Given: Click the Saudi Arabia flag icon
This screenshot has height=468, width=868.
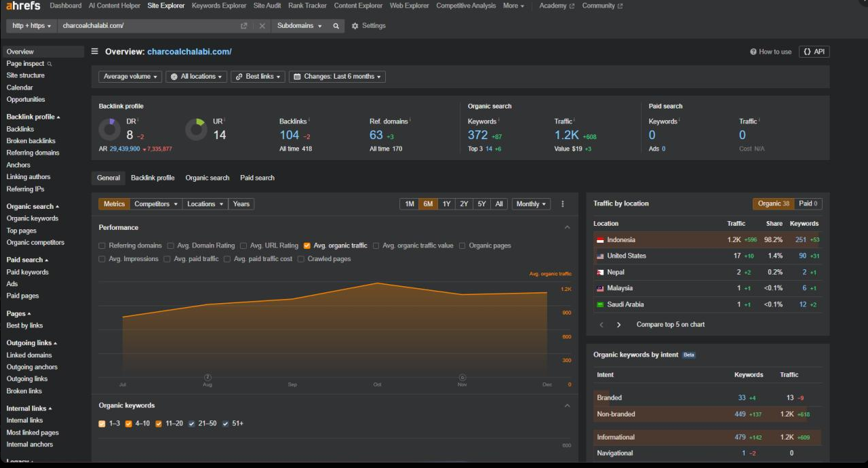Looking at the screenshot, I should 600,305.
